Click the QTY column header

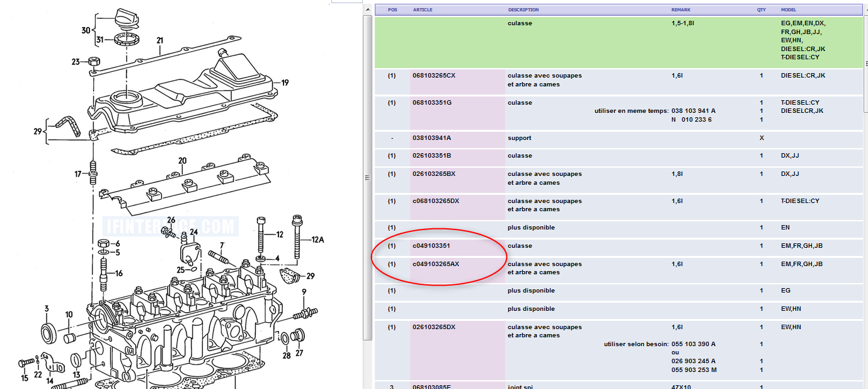click(761, 10)
